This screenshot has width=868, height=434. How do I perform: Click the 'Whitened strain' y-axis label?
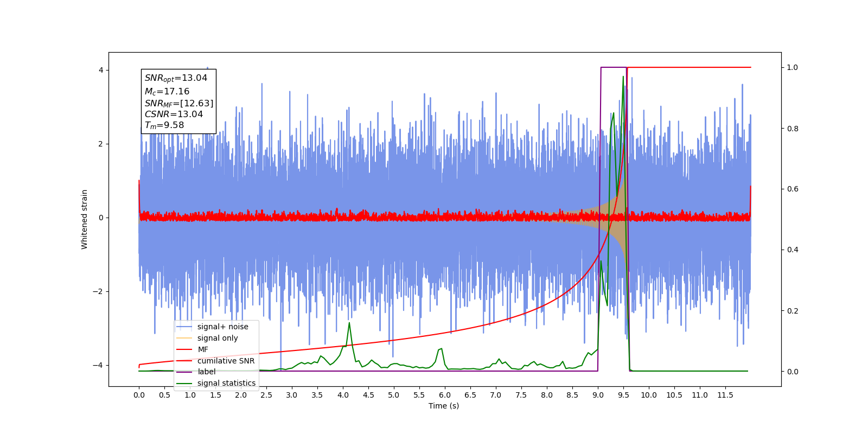coord(85,219)
